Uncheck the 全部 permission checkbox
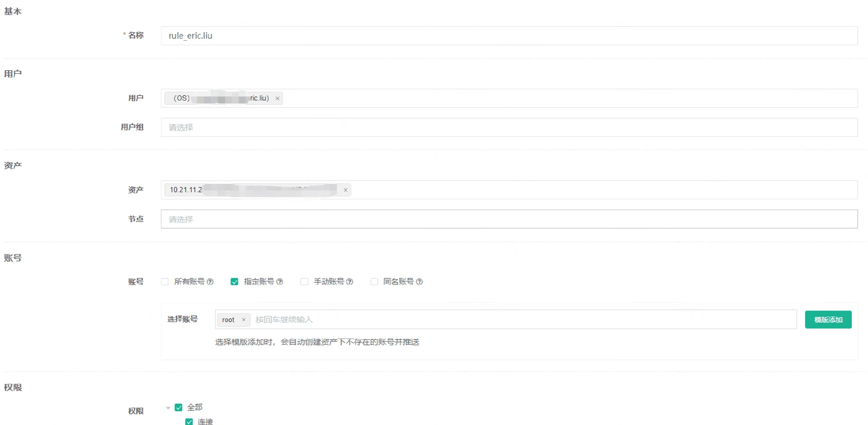 (x=179, y=407)
